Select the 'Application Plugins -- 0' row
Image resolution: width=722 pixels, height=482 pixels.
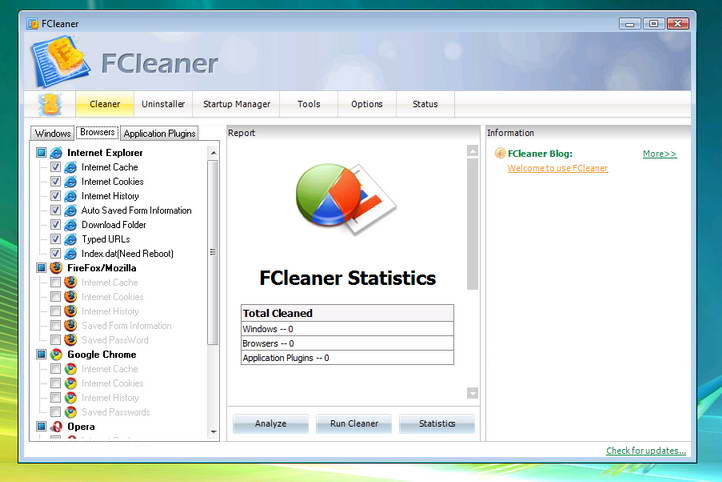(x=347, y=358)
